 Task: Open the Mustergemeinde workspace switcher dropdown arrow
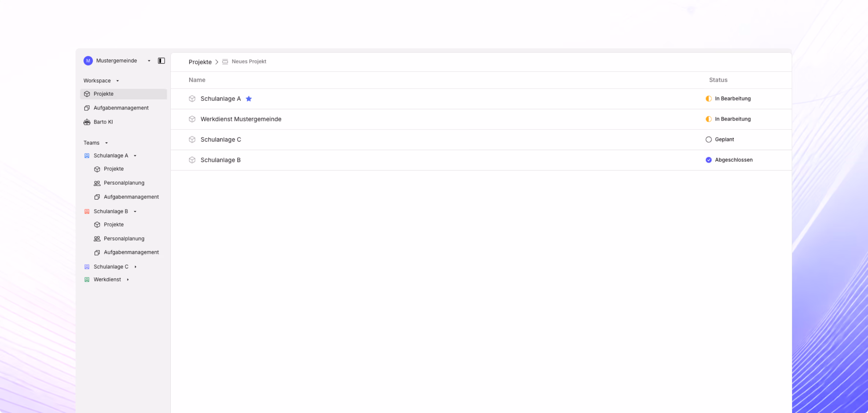(149, 61)
